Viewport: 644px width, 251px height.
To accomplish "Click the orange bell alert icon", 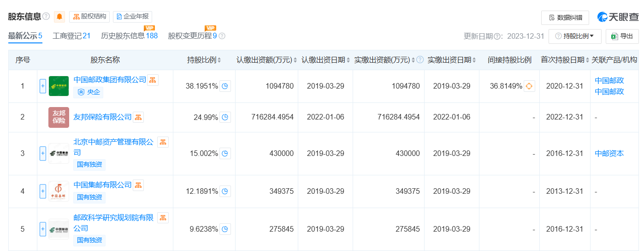I will point(59,17).
